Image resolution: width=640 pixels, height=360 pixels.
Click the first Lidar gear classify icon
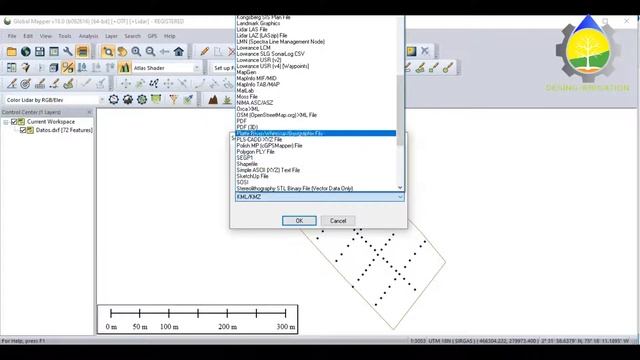click(113, 100)
